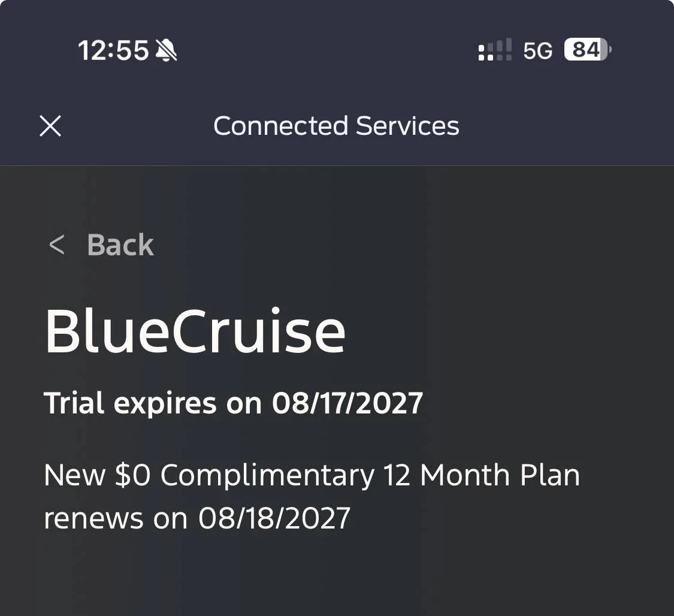
Task: Tap the words Trial expires on
Action: pyautogui.click(x=153, y=403)
